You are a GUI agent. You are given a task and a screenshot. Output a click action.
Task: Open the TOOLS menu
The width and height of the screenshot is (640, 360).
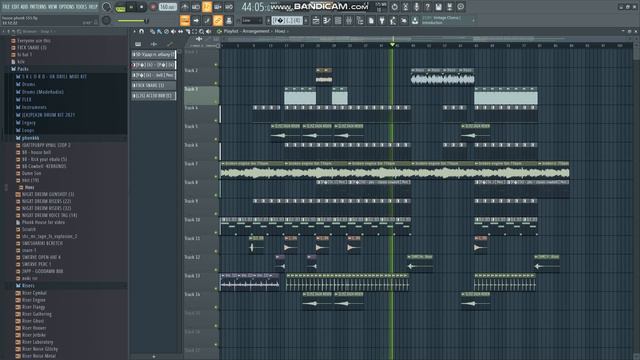(x=81, y=7)
